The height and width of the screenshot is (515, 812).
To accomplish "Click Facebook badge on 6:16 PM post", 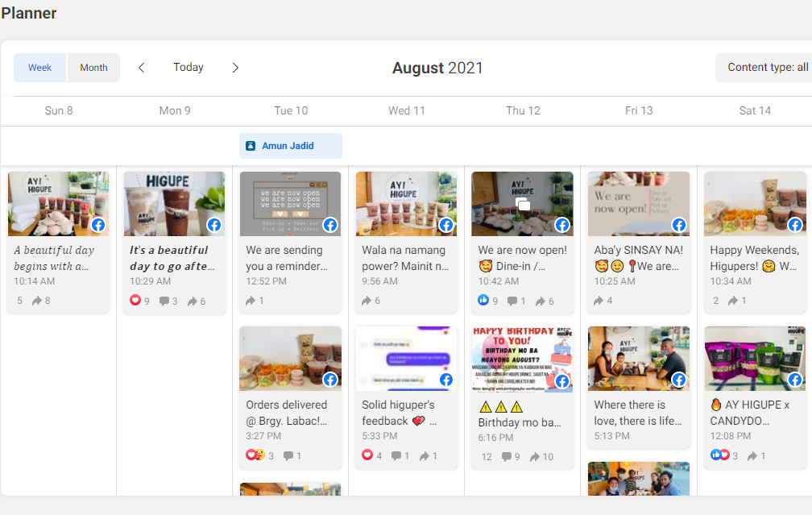I will click(562, 381).
